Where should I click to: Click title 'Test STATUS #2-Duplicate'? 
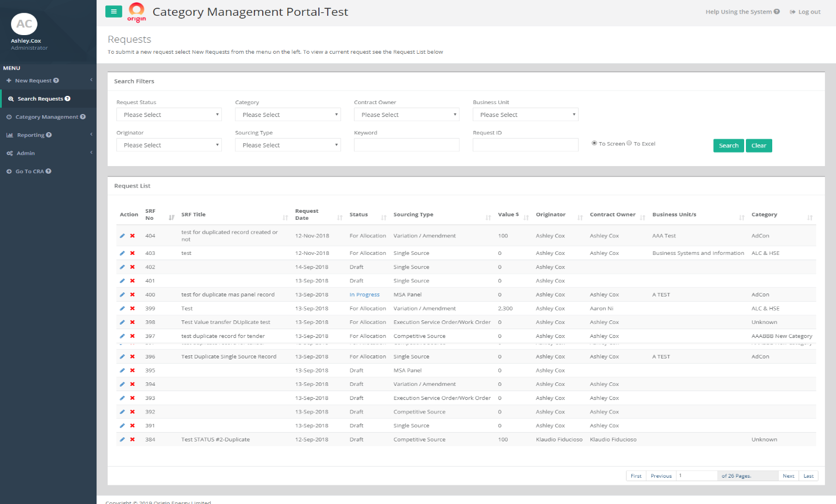215,440
